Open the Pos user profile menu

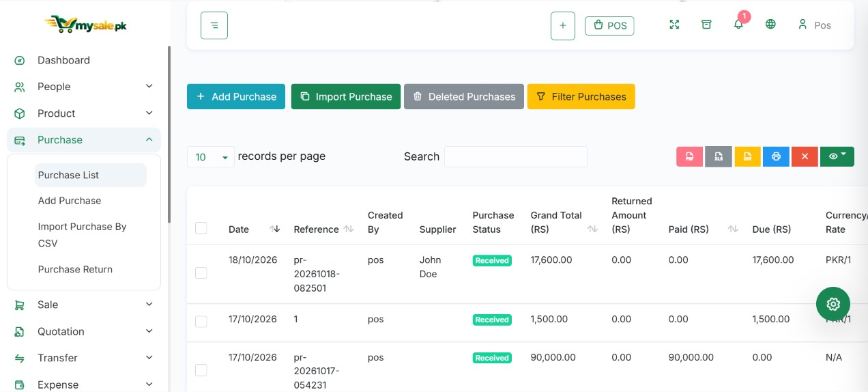pyautogui.click(x=814, y=25)
